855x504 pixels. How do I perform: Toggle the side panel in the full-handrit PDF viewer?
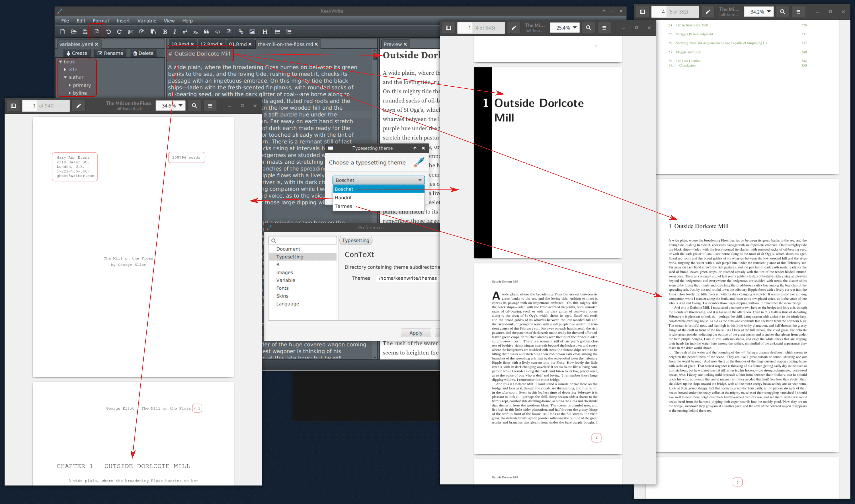pos(13,106)
